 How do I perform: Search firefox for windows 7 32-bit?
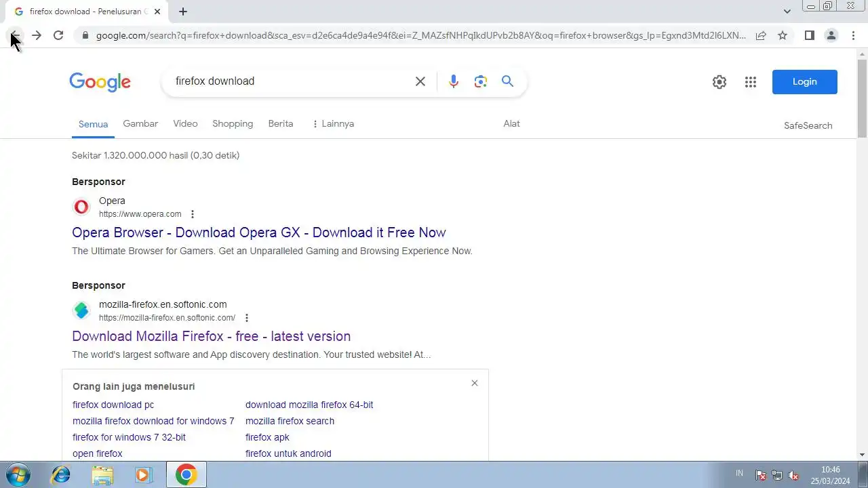pos(129,437)
